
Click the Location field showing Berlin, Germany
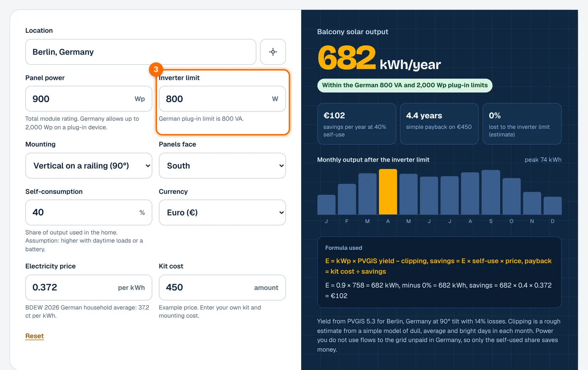point(141,52)
